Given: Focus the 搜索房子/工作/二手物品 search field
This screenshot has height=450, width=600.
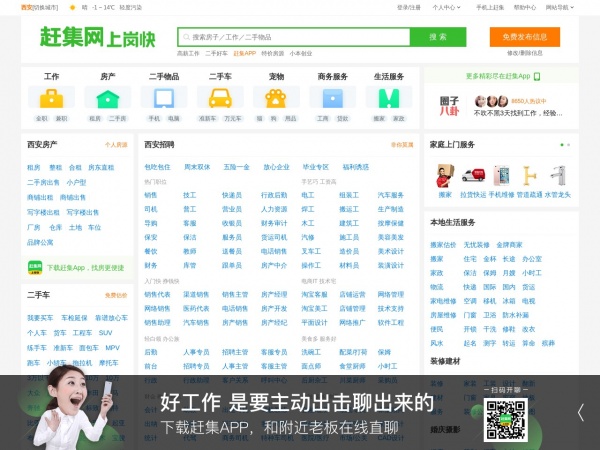Looking at the screenshot, I should pos(294,37).
